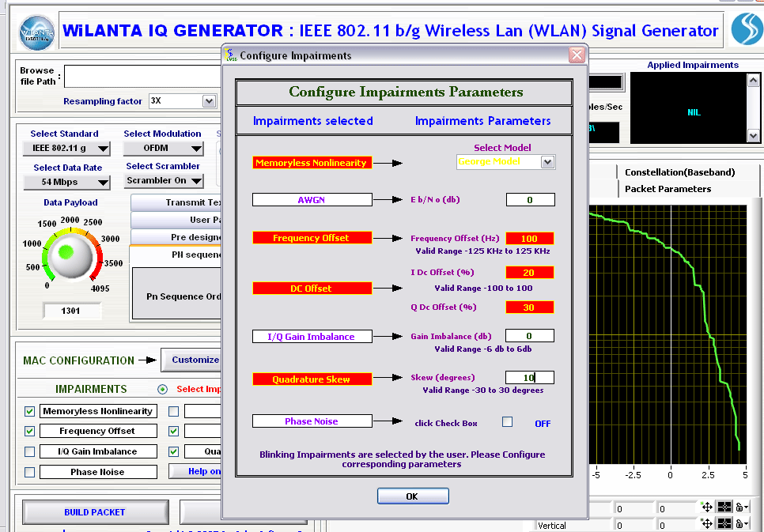Click the Browse file Path text field

pyautogui.click(x=143, y=77)
